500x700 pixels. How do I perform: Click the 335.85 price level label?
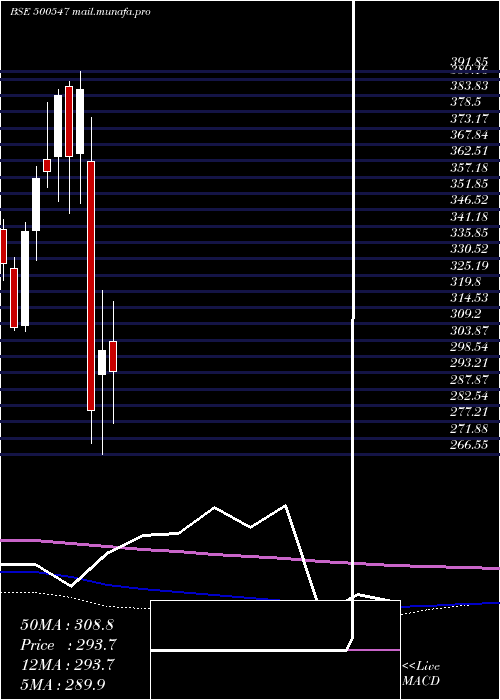pos(469,233)
